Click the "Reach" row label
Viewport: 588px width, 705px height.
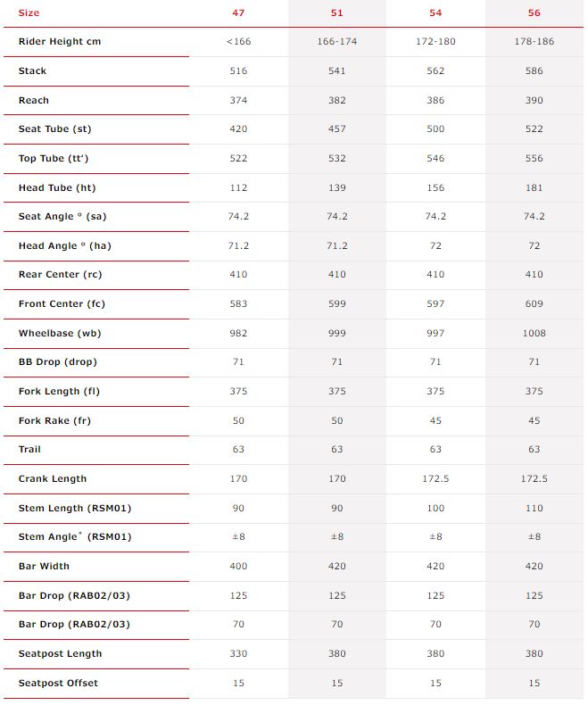pos(34,101)
